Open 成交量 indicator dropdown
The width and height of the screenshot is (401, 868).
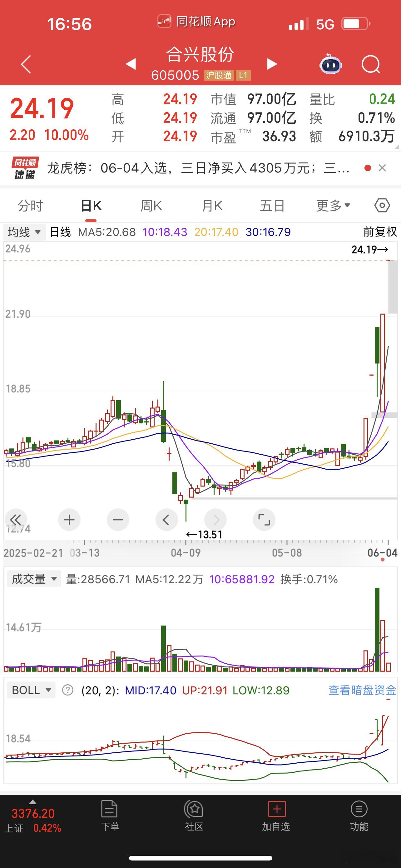point(34,579)
